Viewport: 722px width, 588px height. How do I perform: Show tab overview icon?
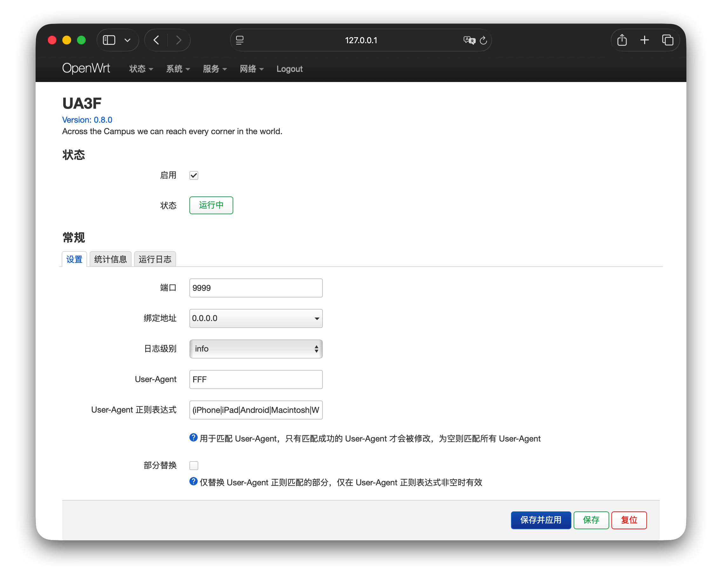point(667,40)
